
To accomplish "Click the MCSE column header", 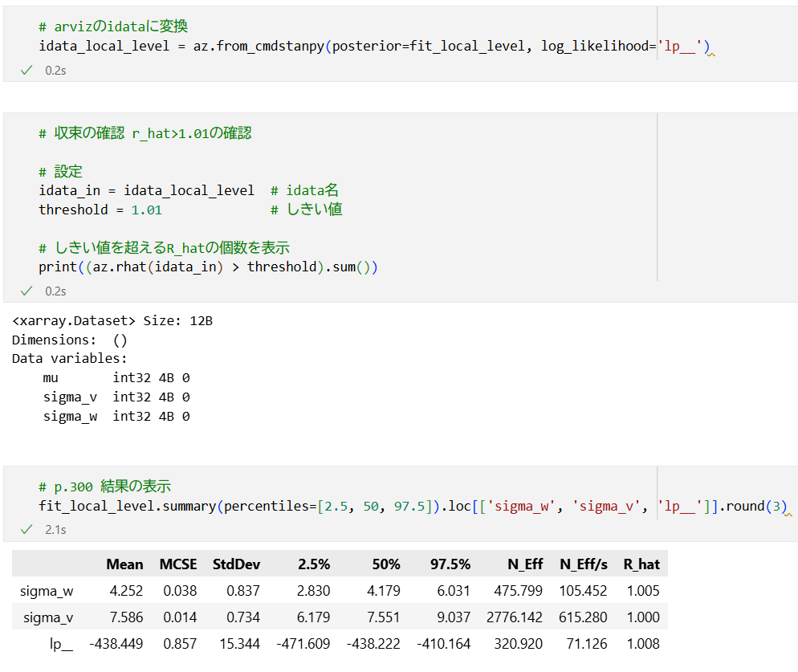I will tap(178, 564).
